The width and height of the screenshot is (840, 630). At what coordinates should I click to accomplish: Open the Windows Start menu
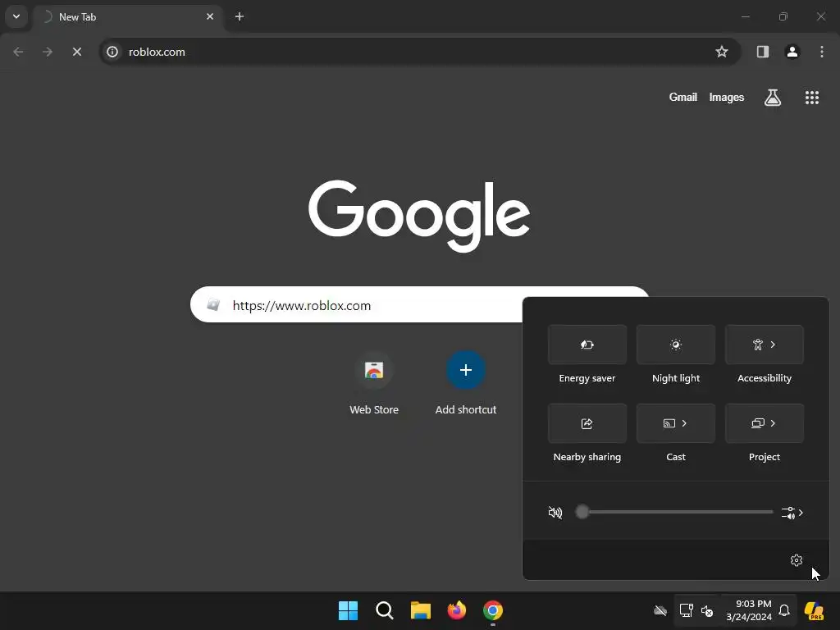(x=348, y=610)
